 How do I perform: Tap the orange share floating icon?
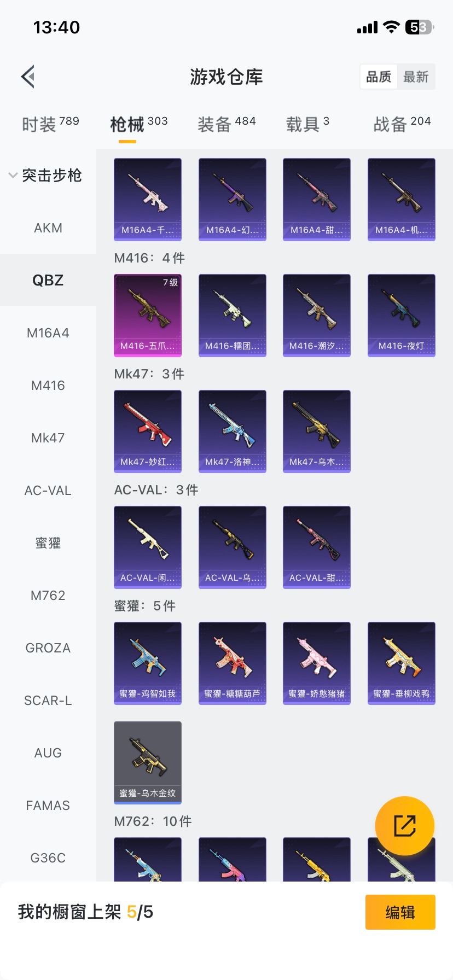[405, 826]
